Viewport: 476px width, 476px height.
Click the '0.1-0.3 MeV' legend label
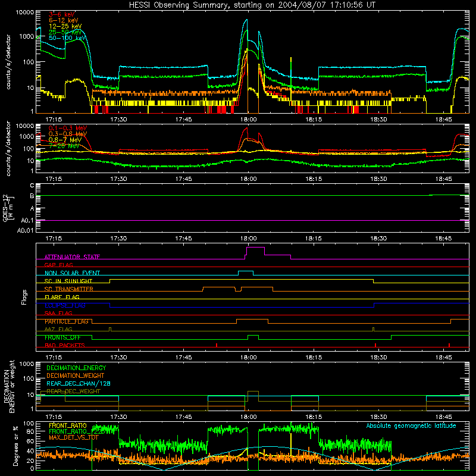(68, 128)
